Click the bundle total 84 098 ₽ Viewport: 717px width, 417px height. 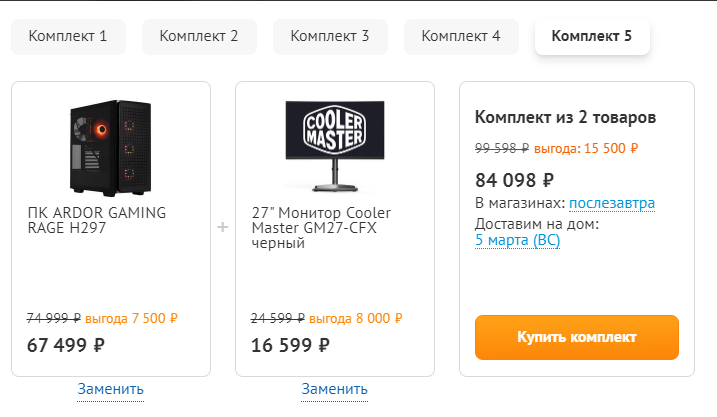pyautogui.click(x=514, y=180)
